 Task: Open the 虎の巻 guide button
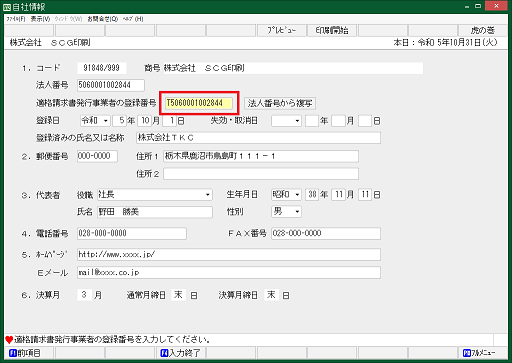(x=482, y=30)
